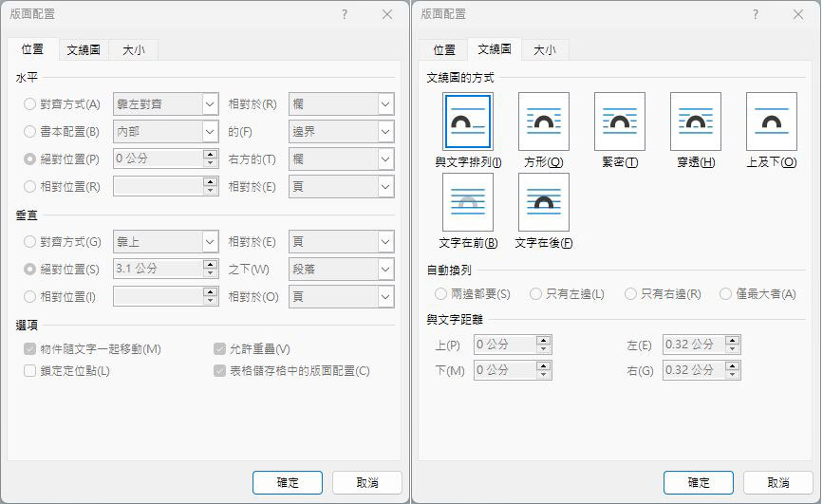Enable the 鎖定定位點 checkbox
This screenshot has height=504, width=823.
[30, 370]
